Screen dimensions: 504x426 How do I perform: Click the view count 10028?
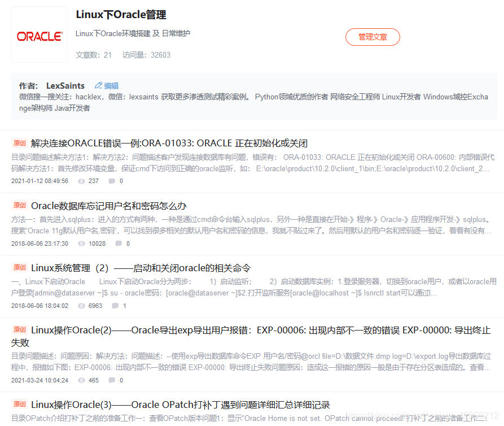pyautogui.click(x=97, y=244)
